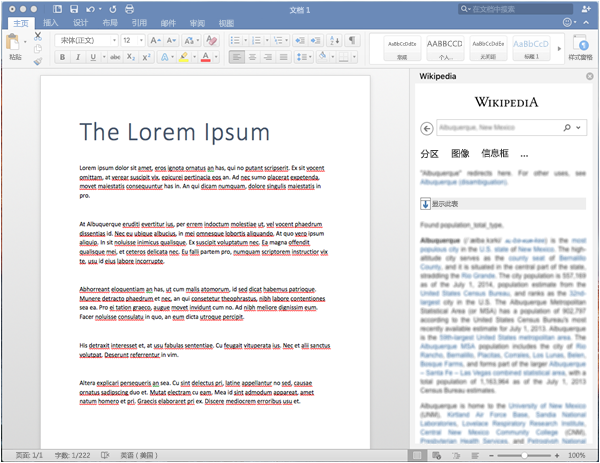
Task: Toggle Italic formatting in the ribbon
Action: pos(77,57)
